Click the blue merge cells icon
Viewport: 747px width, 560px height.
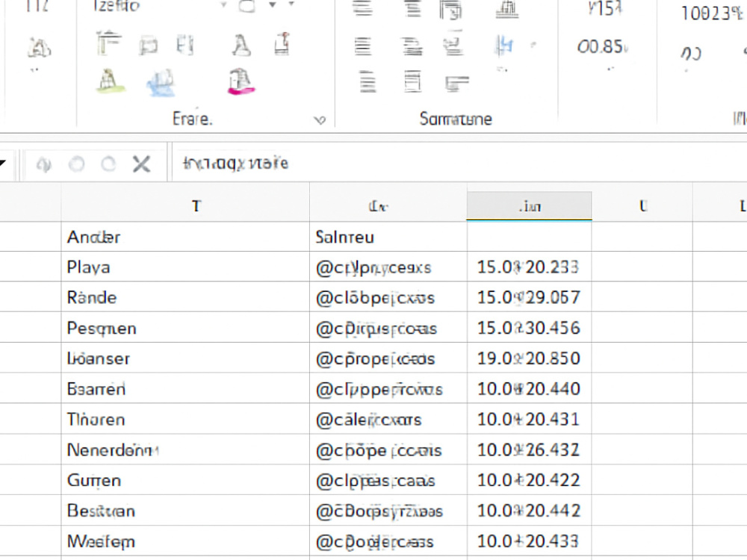(504, 46)
